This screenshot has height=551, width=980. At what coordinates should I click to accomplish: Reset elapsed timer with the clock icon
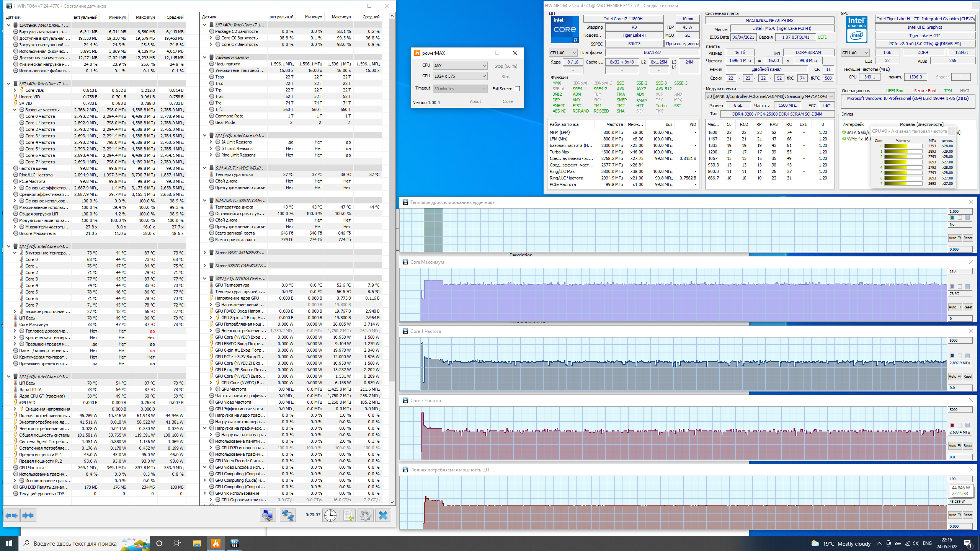click(330, 515)
